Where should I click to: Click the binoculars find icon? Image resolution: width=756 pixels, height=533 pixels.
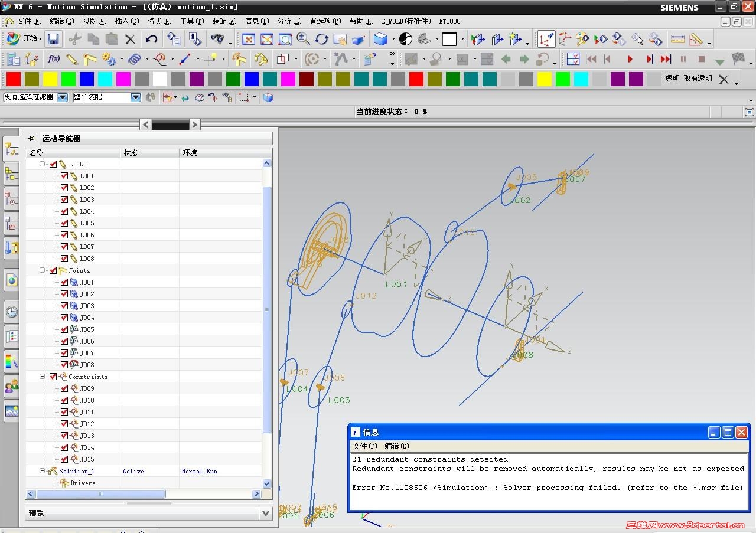click(x=217, y=40)
